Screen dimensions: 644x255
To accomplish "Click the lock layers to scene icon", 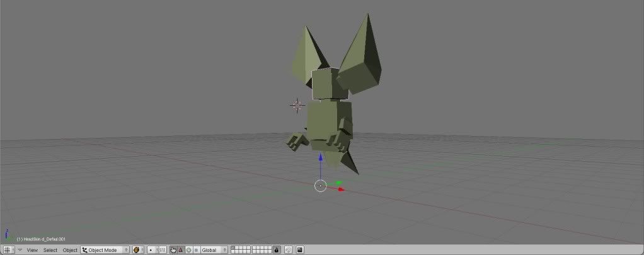I will click(x=276, y=250).
